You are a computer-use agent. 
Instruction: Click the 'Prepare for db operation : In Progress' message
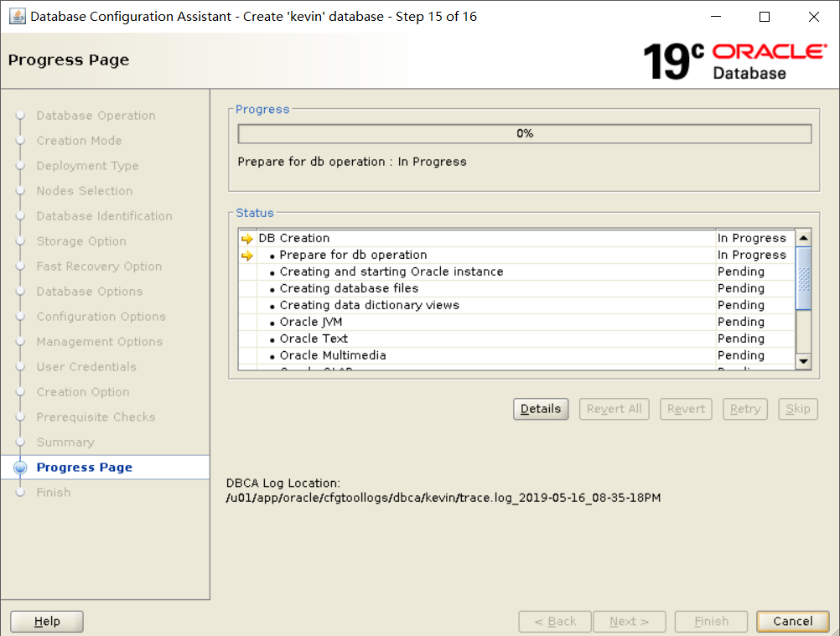[352, 162]
